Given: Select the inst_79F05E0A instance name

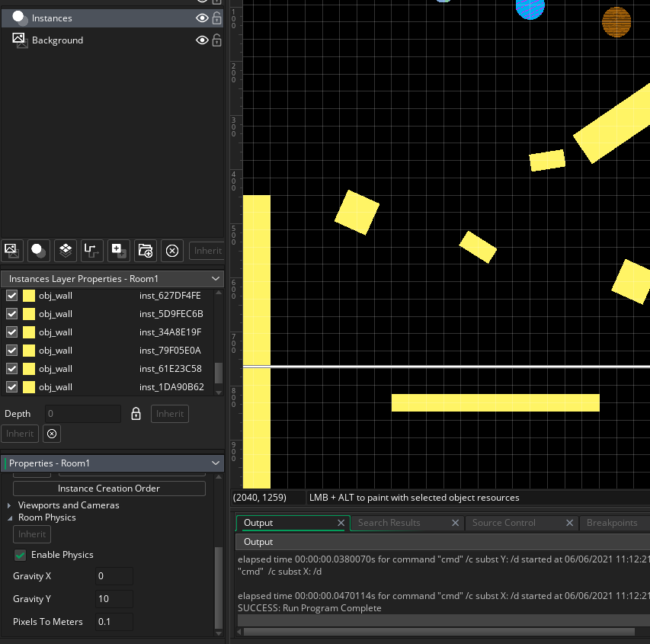Looking at the screenshot, I should click(170, 351).
